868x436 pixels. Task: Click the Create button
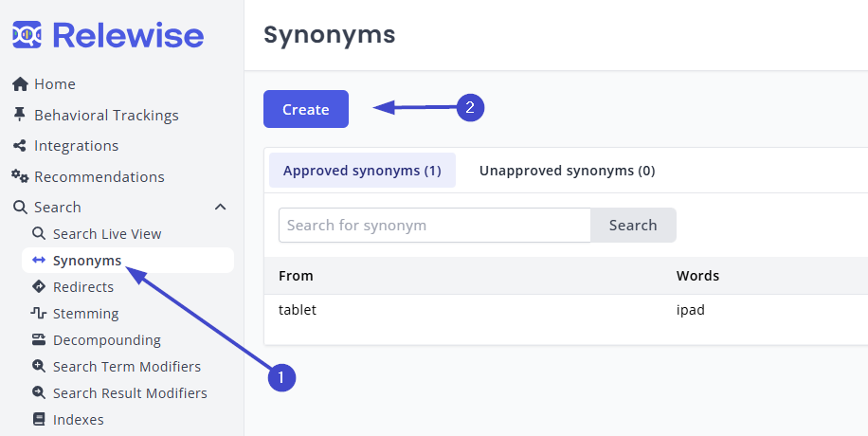(306, 109)
